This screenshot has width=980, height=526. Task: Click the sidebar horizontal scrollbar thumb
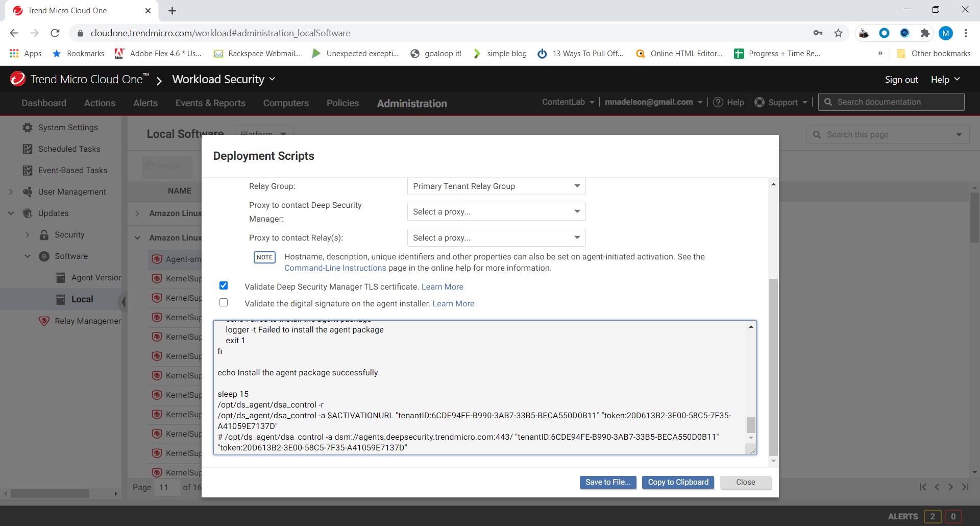click(x=50, y=493)
